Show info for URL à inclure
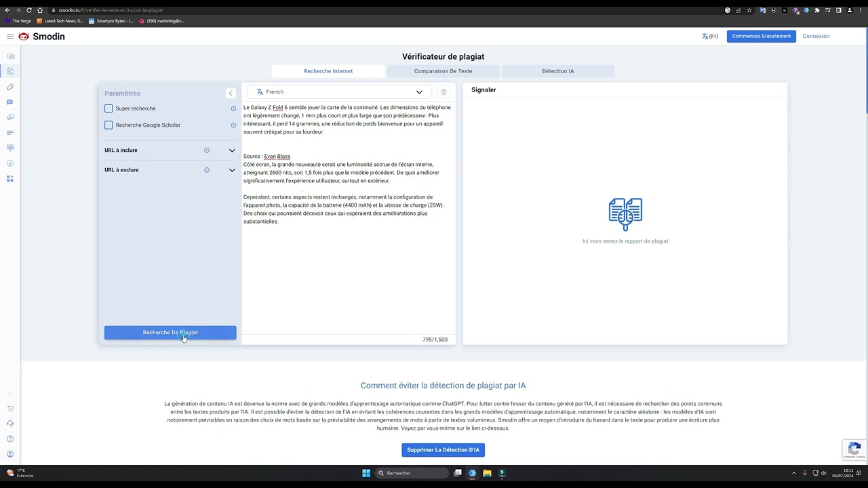 (x=207, y=150)
